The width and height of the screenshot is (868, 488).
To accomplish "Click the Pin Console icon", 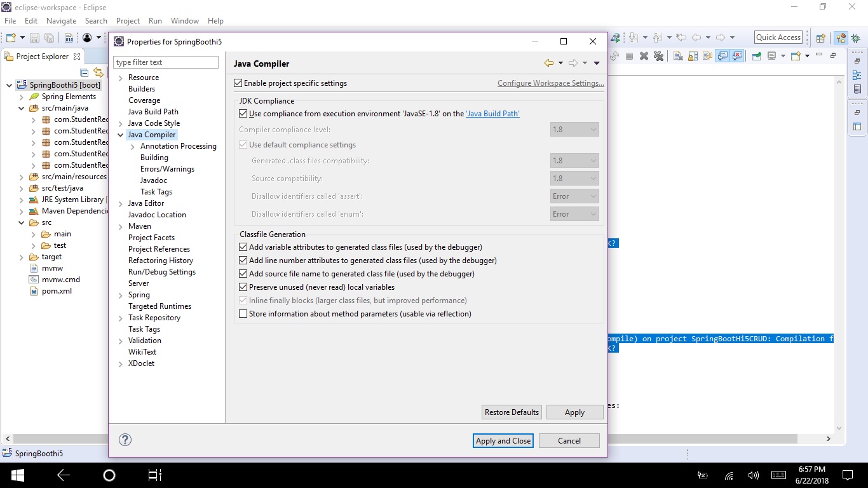I will click(756, 56).
